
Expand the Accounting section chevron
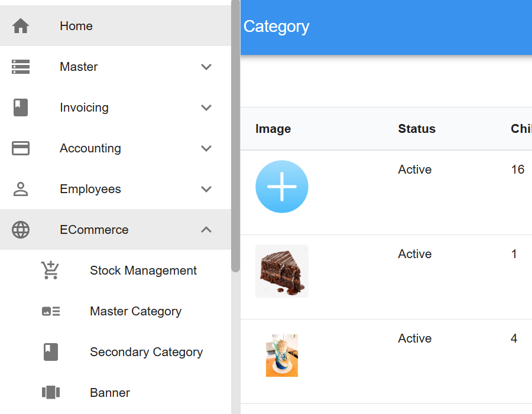206,148
